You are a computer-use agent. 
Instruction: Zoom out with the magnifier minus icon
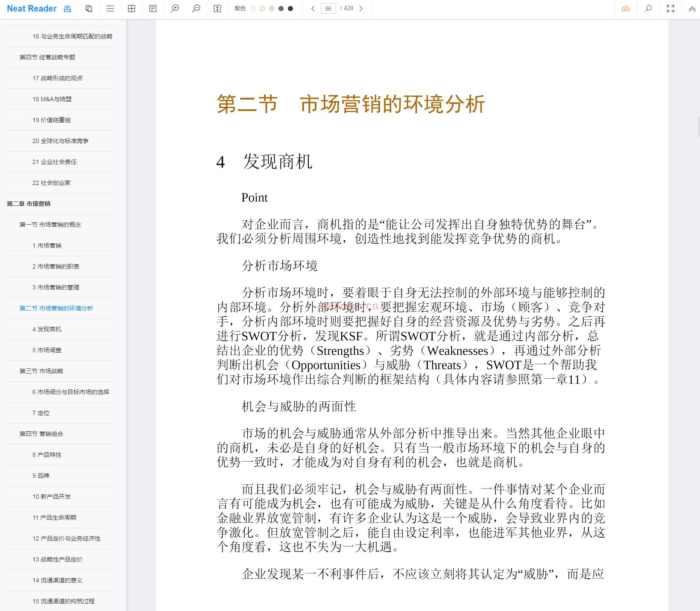point(196,9)
